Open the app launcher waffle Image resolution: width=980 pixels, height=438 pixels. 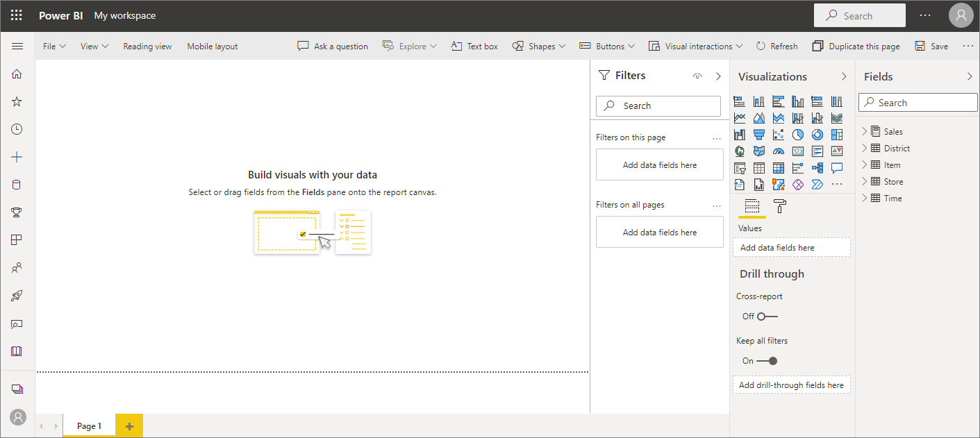17,15
